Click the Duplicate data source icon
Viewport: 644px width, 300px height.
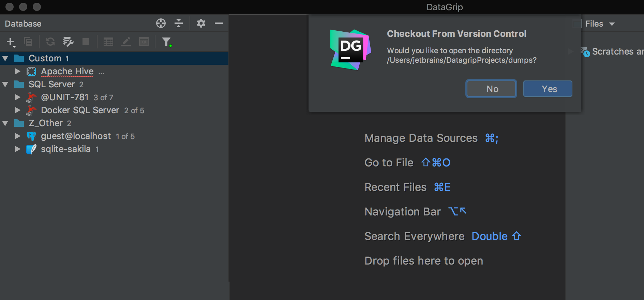tap(28, 42)
